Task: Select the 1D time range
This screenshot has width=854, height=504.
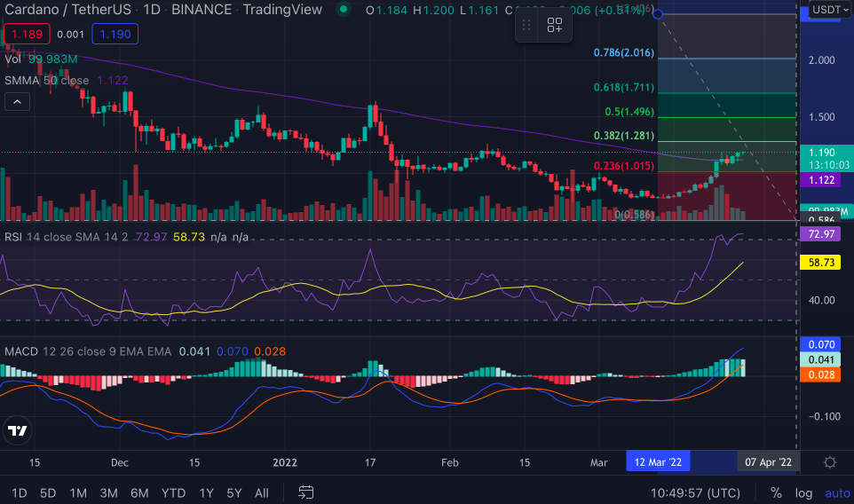Action: (x=19, y=492)
